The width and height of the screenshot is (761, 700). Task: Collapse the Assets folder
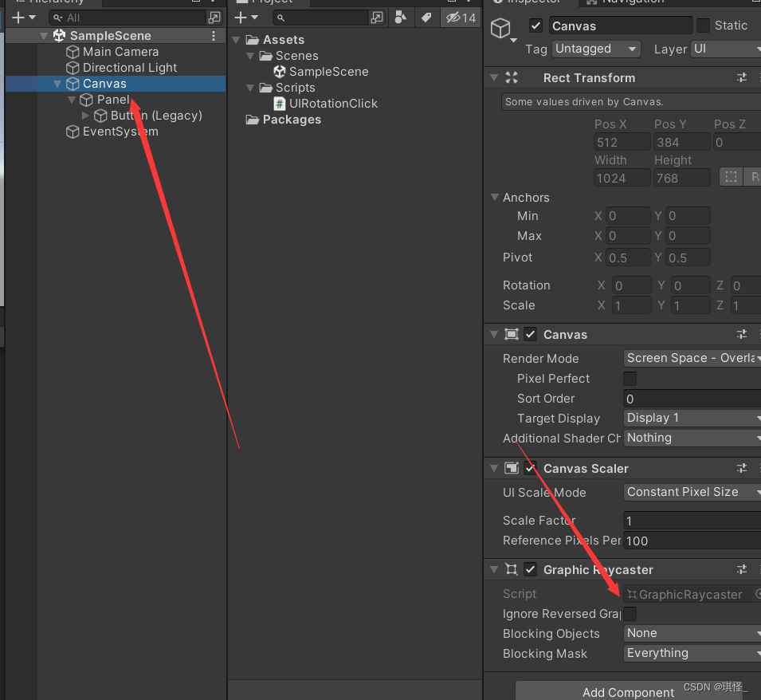click(237, 40)
